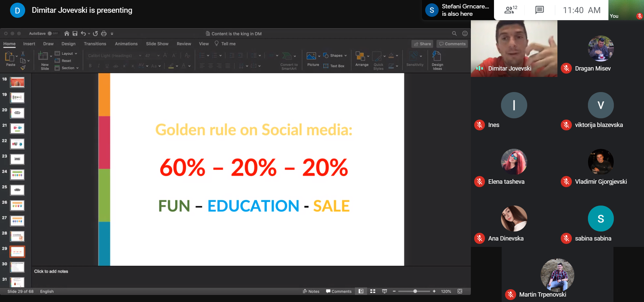The height and width of the screenshot is (302, 644).
Task: Switch to the Transitions tab
Action: (x=95, y=44)
